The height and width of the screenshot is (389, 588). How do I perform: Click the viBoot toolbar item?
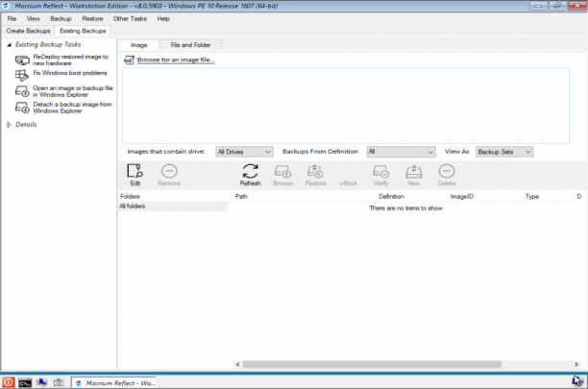(348, 183)
